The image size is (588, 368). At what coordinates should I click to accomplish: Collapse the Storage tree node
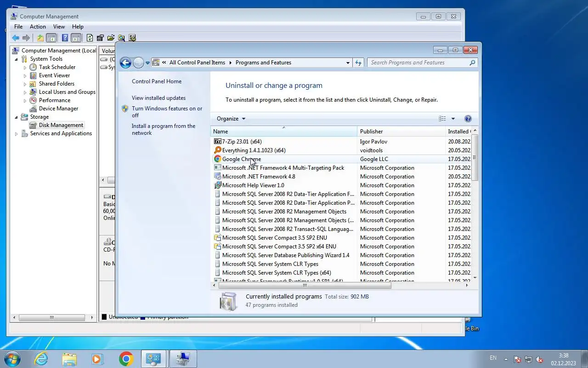tap(17, 117)
